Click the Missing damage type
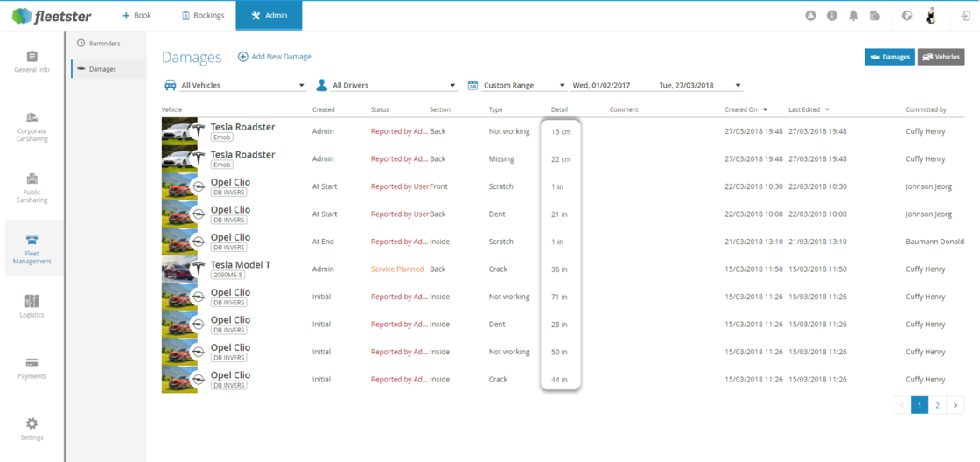Viewport: 980px width, 462px height. click(501, 158)
